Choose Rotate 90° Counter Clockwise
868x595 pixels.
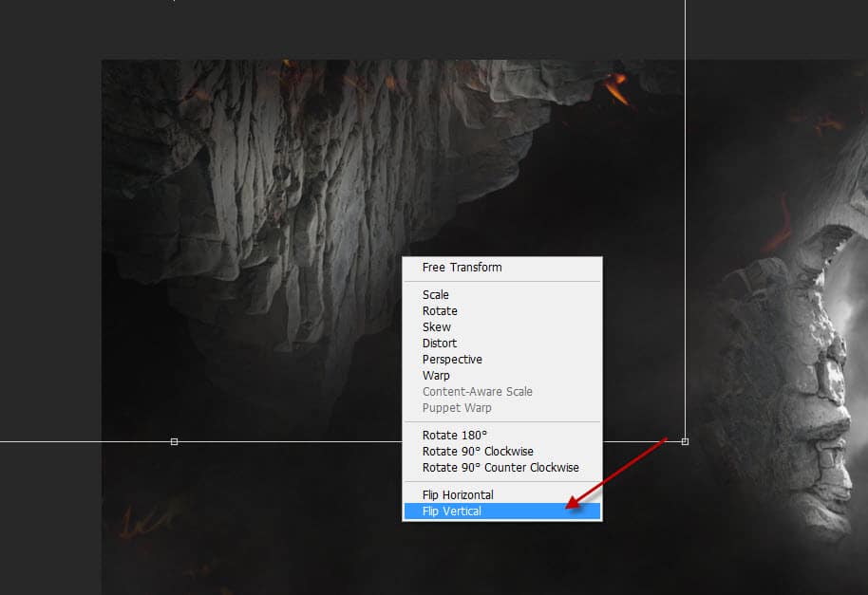500,468
